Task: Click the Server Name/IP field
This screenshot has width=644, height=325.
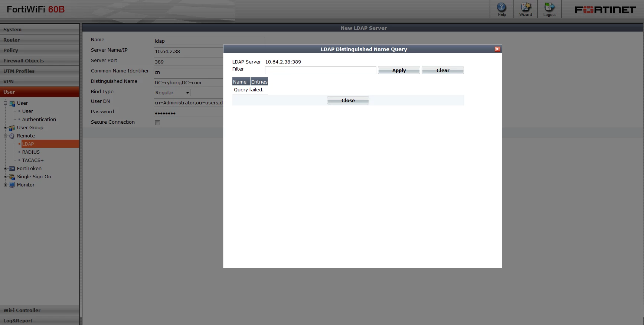Action: coord(189,51)
